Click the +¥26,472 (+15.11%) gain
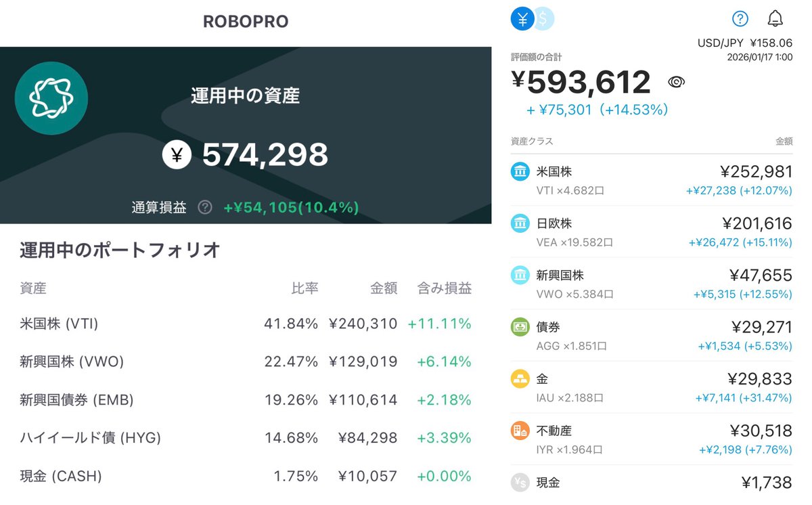 [740, 242]
